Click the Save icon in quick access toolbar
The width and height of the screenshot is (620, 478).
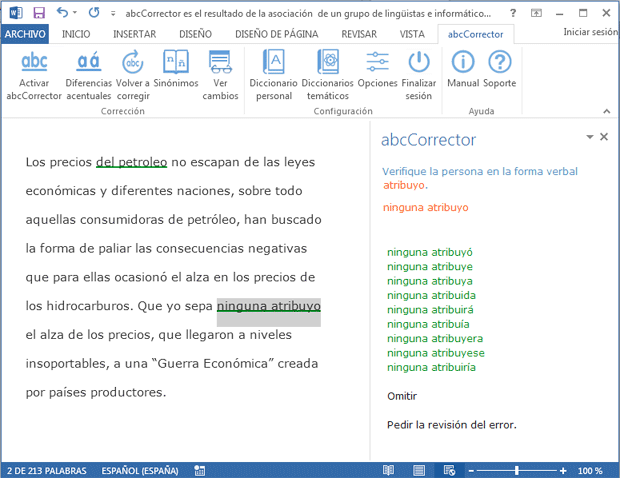pos(39,13)
